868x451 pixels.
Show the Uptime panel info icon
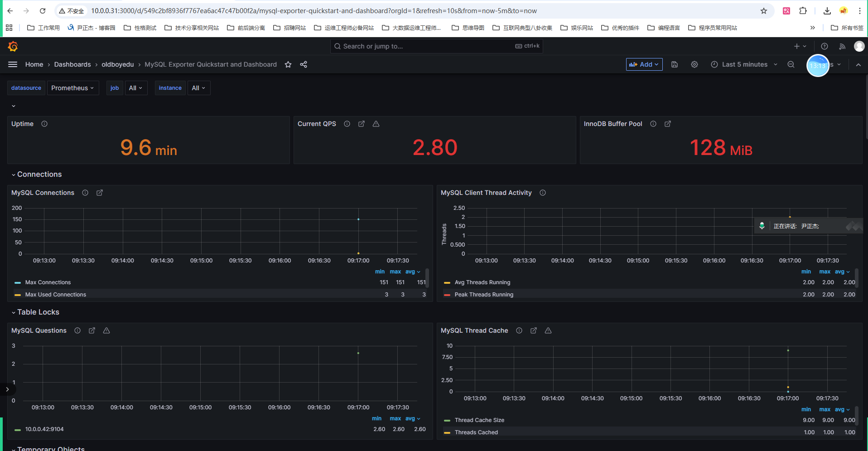(x=44, y=124)
